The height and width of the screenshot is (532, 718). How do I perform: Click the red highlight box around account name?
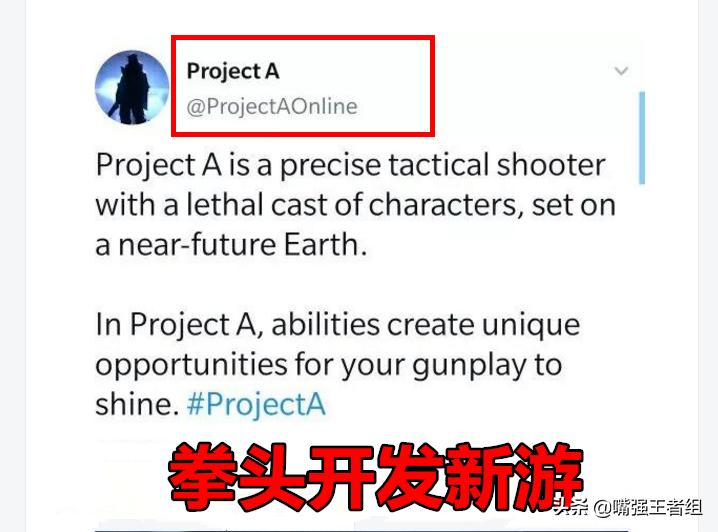click(303, 86)
